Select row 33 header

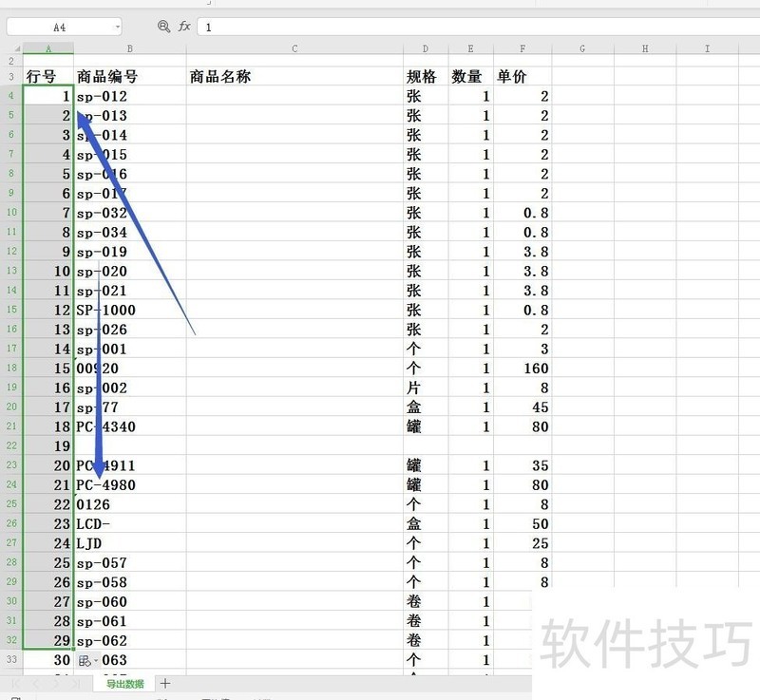[x=11, y=659]
